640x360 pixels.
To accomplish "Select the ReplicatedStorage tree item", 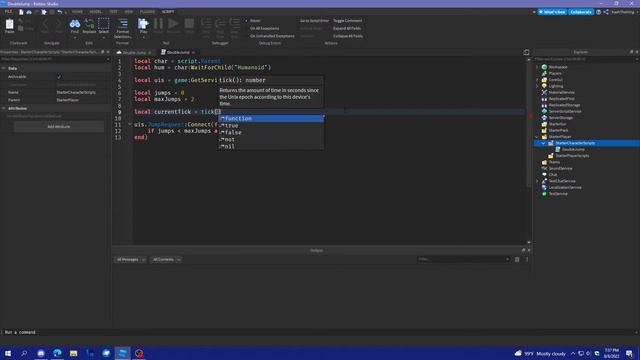I will 564,105.
